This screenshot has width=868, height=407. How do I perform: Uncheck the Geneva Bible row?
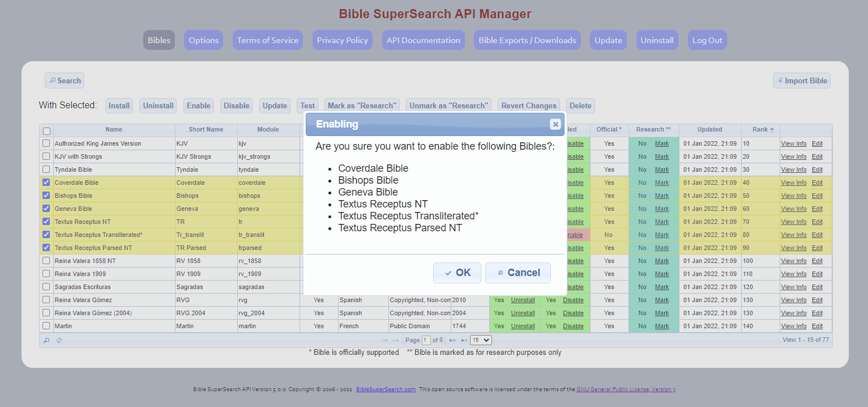tap(46, 209)
